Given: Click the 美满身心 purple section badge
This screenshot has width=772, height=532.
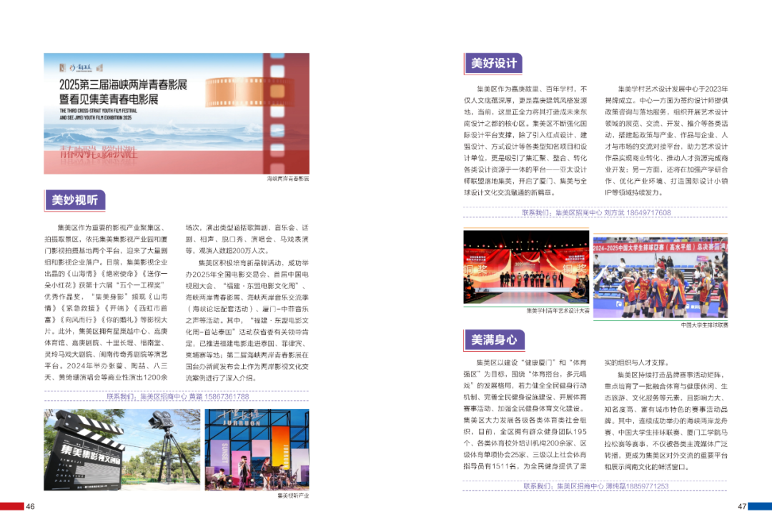Looking at the screenshot, I should [x=493, y=339].
